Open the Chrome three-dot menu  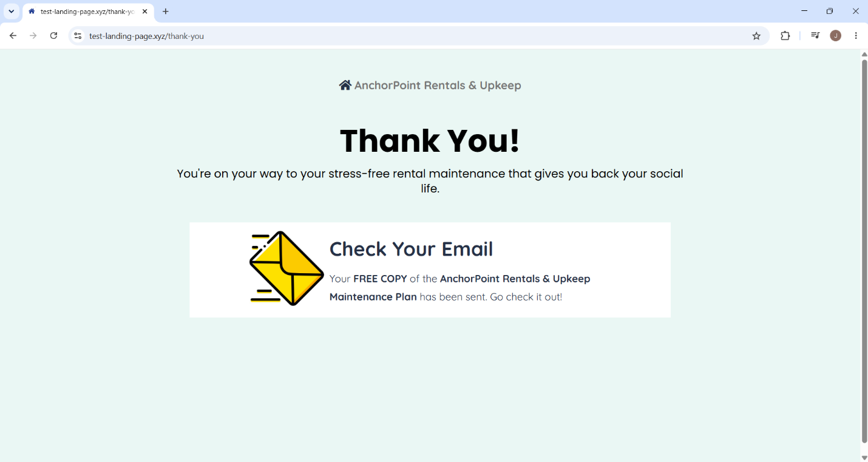(x=856, y=36)
